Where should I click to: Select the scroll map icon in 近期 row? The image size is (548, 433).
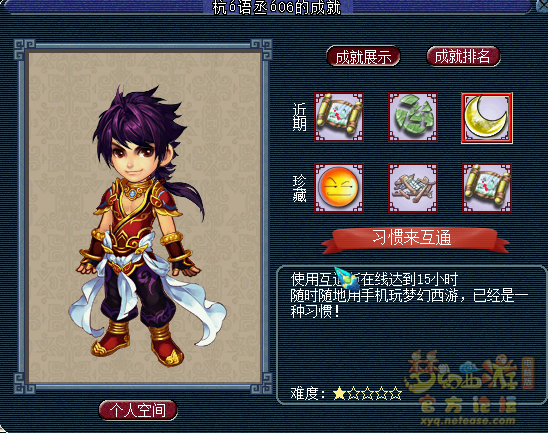point(339,117)
